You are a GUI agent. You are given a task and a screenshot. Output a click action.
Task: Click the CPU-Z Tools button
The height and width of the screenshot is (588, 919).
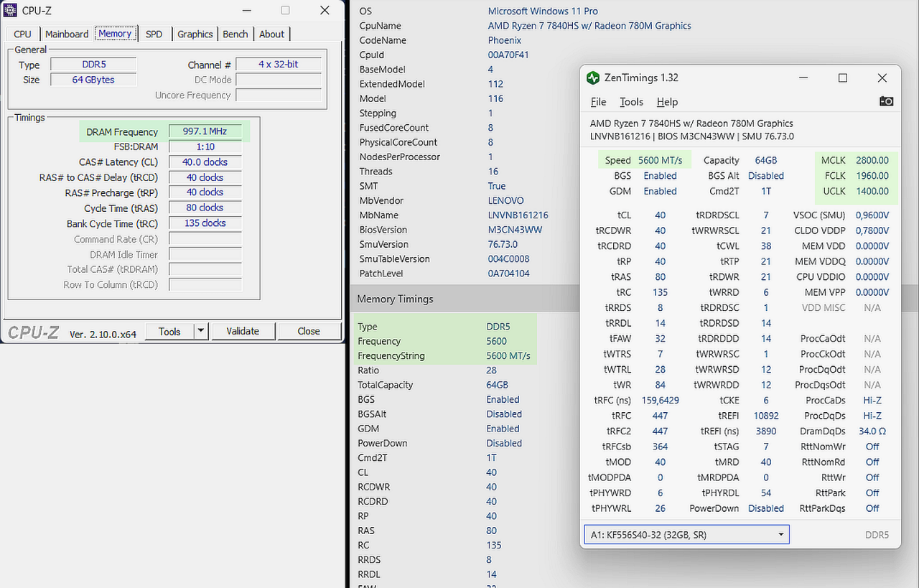click(x=169, y=331)
